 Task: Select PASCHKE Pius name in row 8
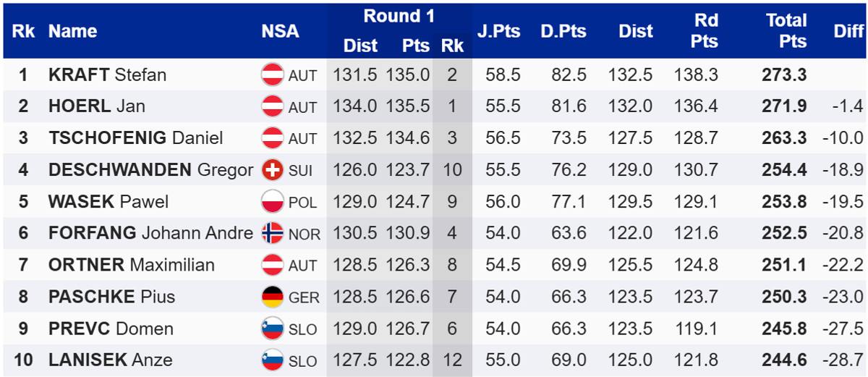pos(111,297)
